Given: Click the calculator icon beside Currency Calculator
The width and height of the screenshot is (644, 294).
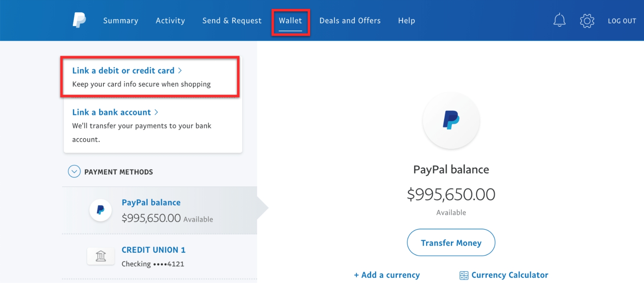Looking at the screenshot, I should 464,275.
